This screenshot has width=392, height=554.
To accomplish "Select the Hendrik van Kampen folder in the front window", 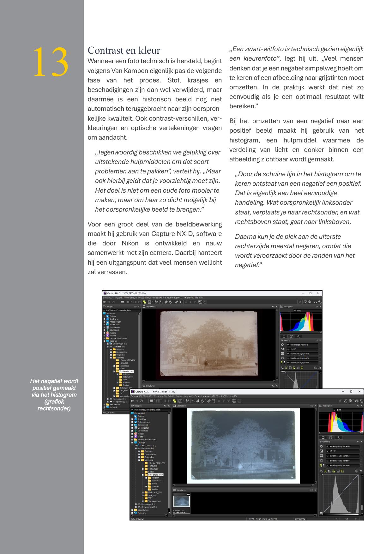I will coord(147,440).
